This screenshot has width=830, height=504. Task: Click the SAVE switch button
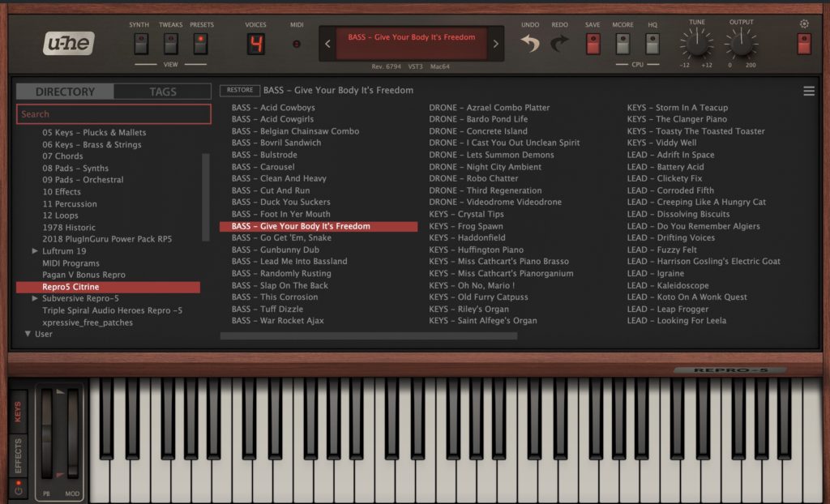[593, 44]
